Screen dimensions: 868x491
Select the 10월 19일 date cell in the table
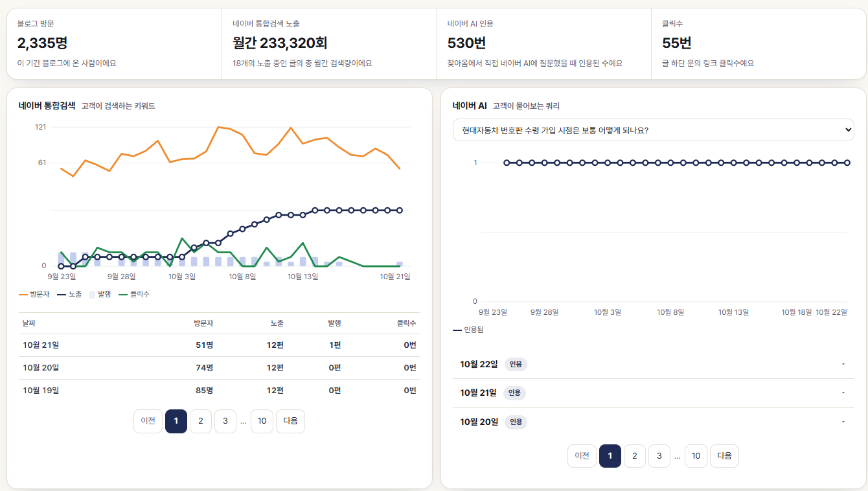tap(41, 391)
